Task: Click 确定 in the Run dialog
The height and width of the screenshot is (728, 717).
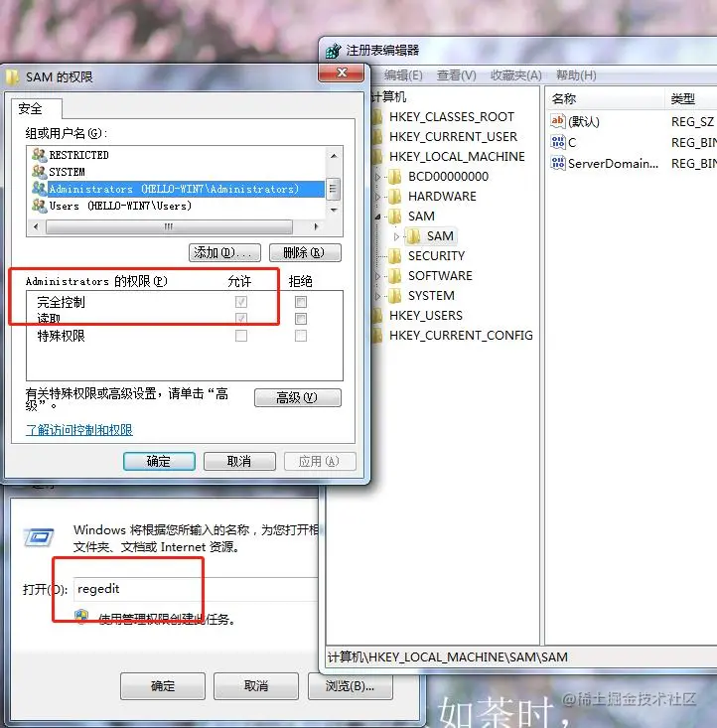Action: tap(163, 685)
